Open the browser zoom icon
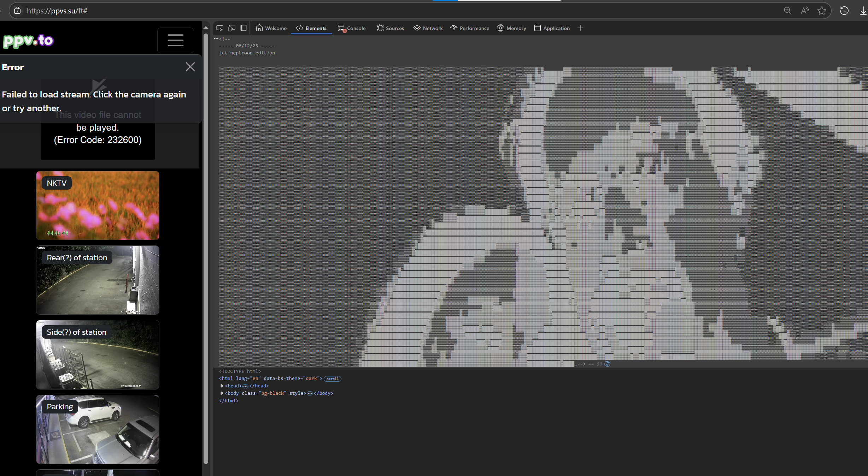Viewport: 868px width, 476px height. click(x=787, y=11)
